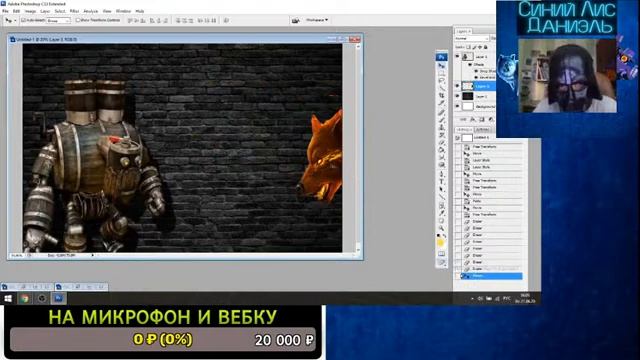Hide Layer 3 with its eye icon

coord(458,57)
